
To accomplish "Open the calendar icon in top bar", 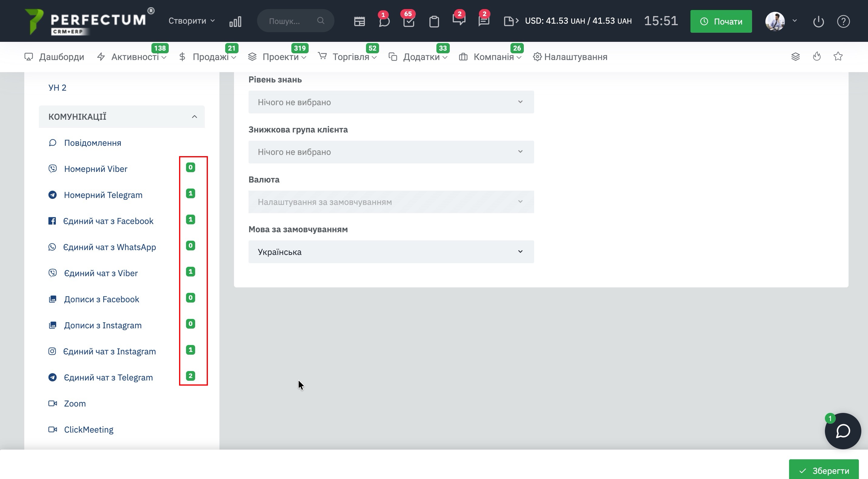I will 359,22.
